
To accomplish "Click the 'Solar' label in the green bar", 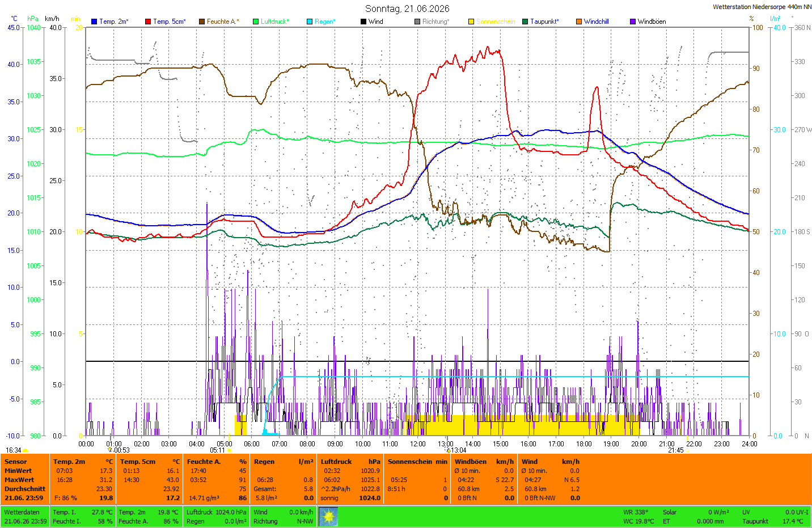I will click(x=670, y=512).
